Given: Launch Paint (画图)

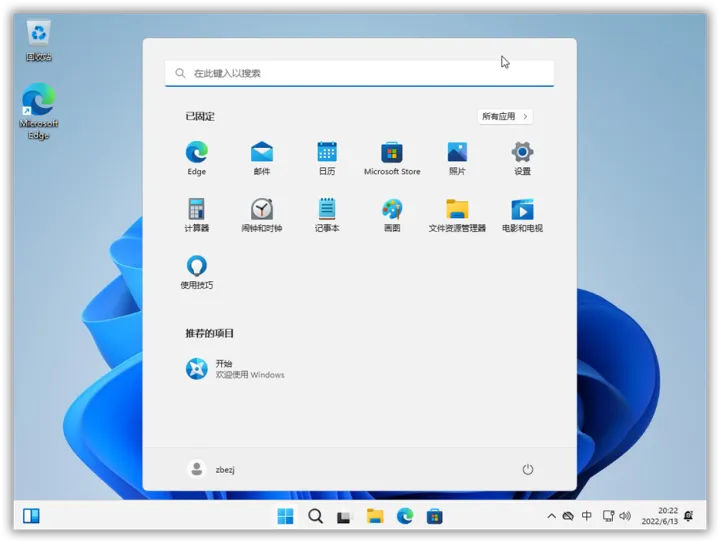Looking at the screenshot, I should pyautogui.click(x=392, y=215).
